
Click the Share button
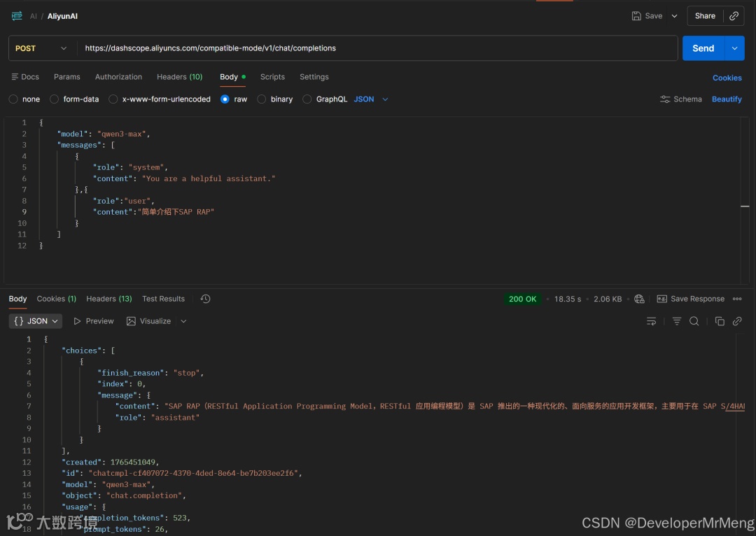[705, 16]
